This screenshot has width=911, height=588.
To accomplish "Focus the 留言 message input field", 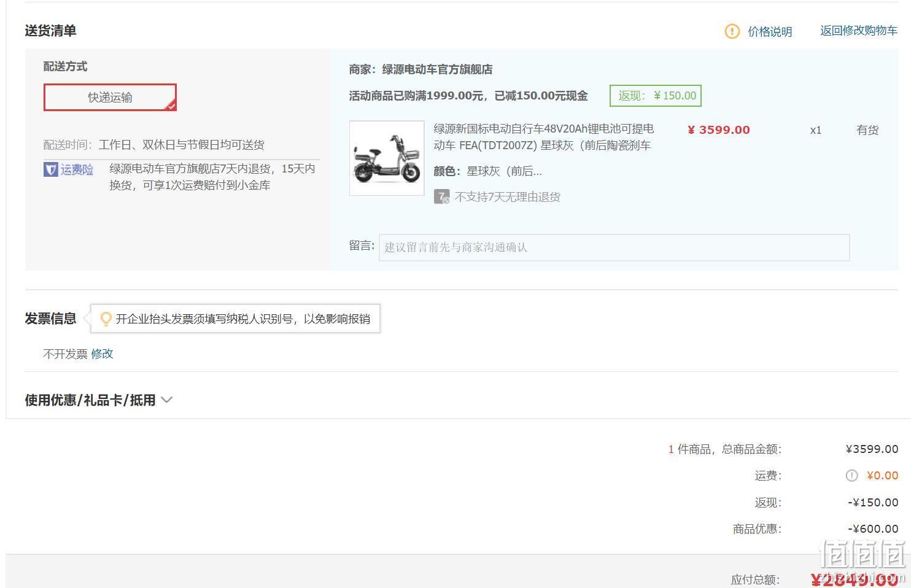I will point(614,247).
